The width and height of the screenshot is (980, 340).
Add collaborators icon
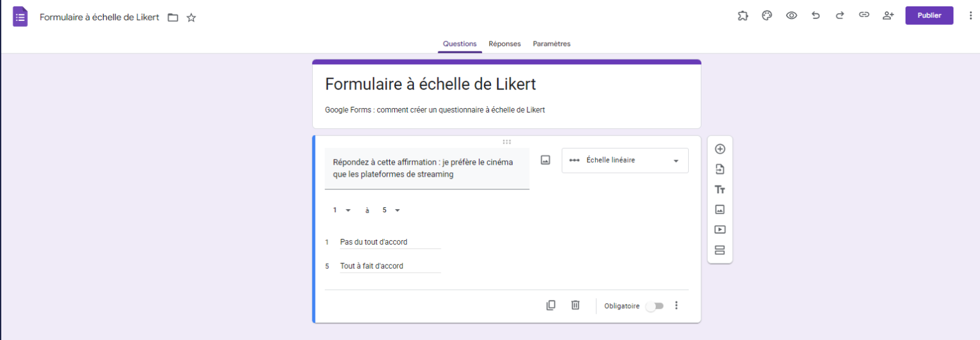[x=888, y=16]
